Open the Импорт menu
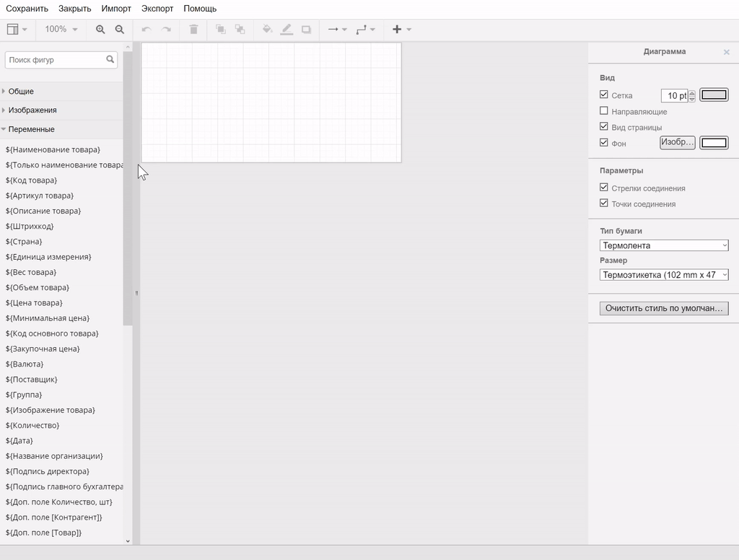739x560 pixels. point(116,9)
